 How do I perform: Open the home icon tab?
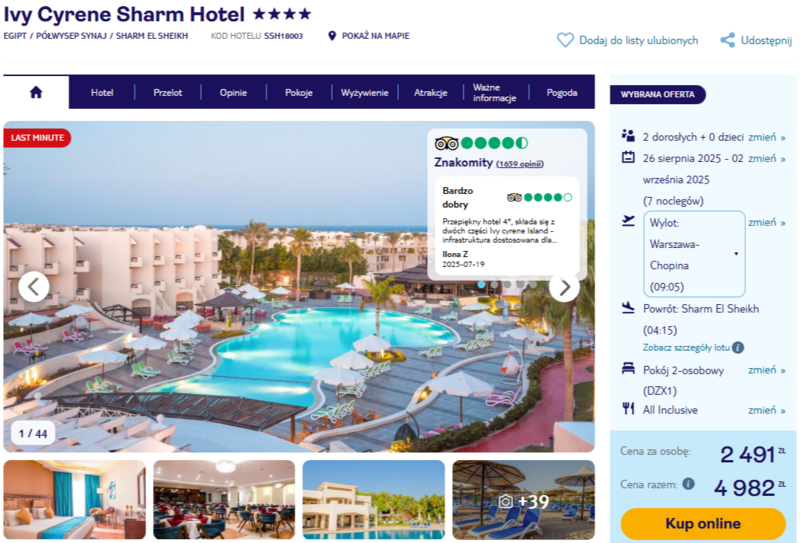click(x=36, y=92)
